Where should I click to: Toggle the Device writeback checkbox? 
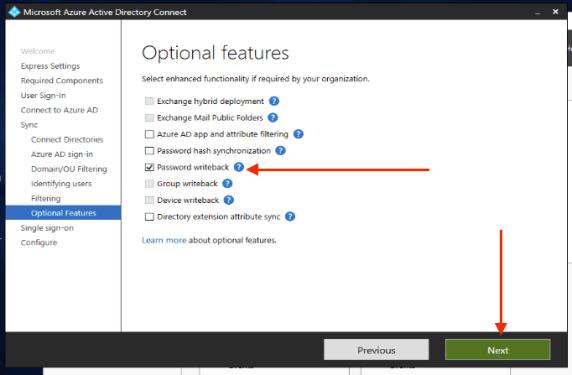tap(149, 200)
